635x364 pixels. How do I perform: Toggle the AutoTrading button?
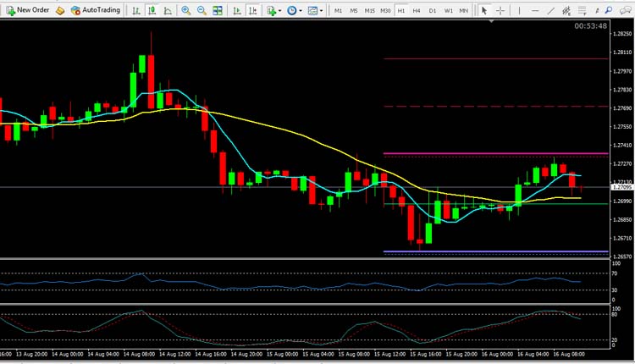(96, 9)
